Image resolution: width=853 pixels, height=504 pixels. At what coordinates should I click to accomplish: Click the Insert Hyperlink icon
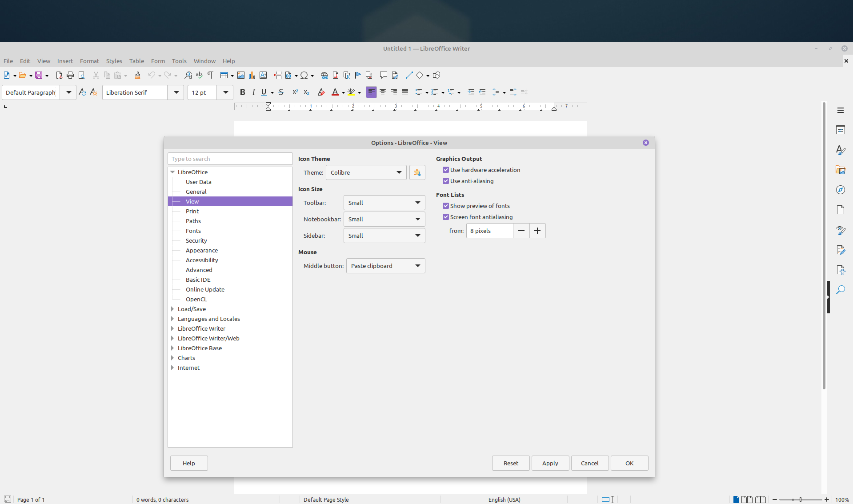click(x=324, y=76)
